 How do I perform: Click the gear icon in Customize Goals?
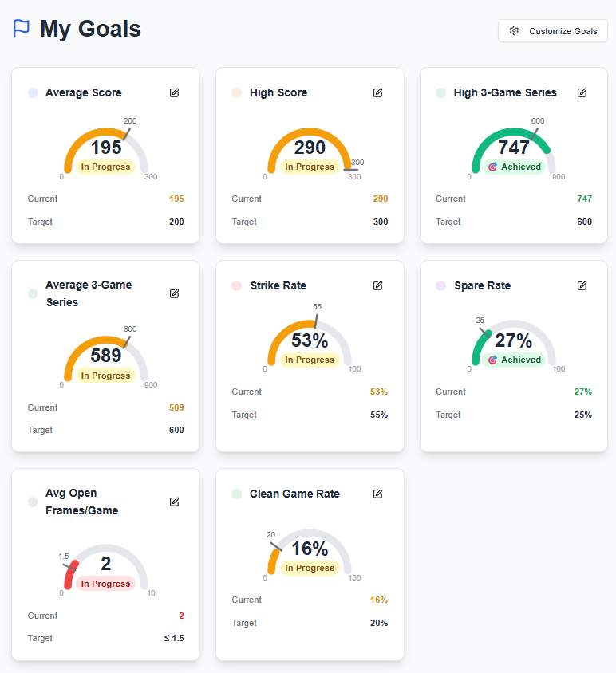click(515, 31)
